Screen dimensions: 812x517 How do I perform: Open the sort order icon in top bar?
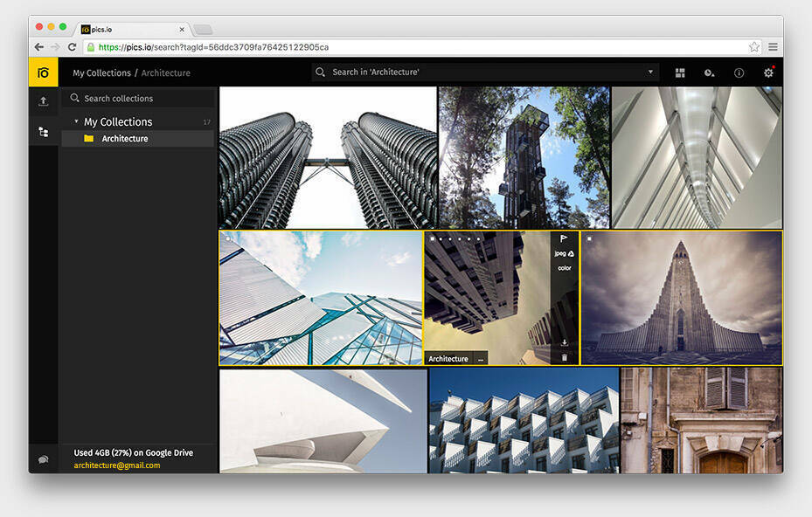click(x=710, y=73)
